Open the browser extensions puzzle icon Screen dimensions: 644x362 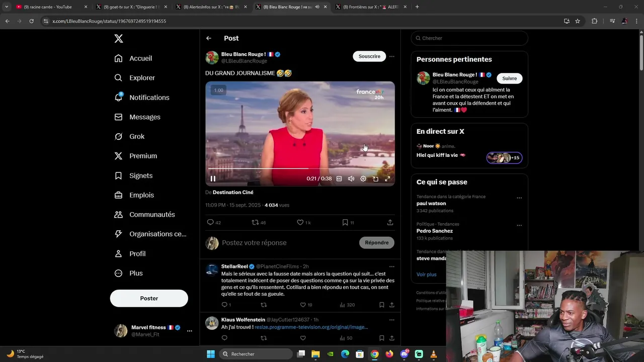click(595, 21)
